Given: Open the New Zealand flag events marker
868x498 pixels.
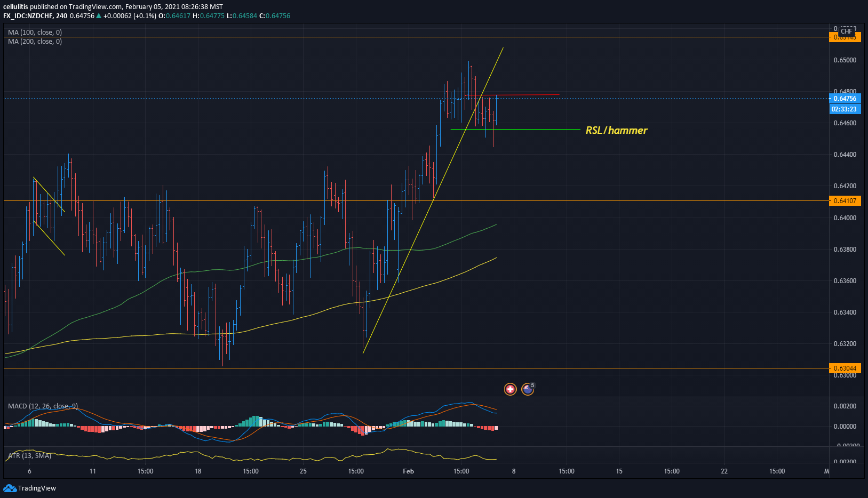Looking at the screenshot, I should (528, 389).
